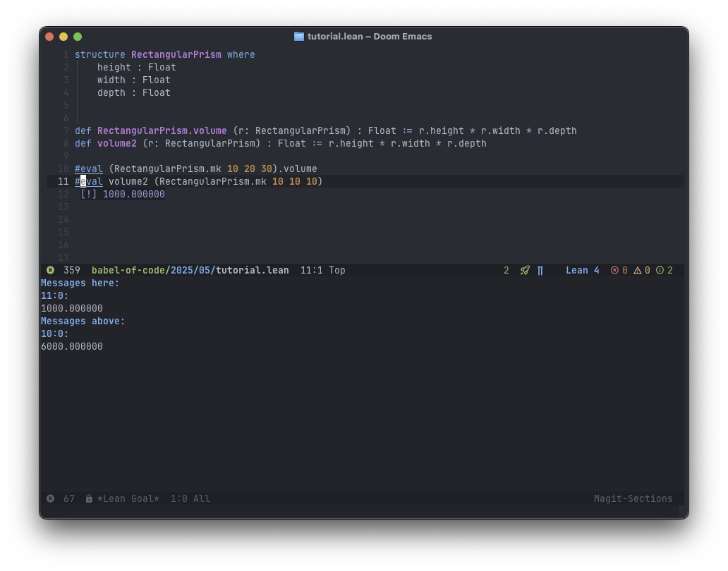
Task: Click the 1:0 All position indicator
Action: pyautogui.click(x=190, y=498)
